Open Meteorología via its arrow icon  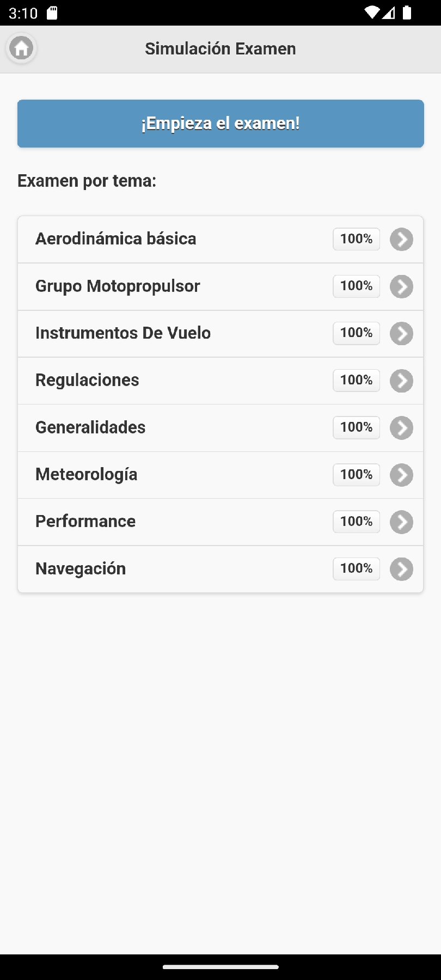tap(401, 475)
